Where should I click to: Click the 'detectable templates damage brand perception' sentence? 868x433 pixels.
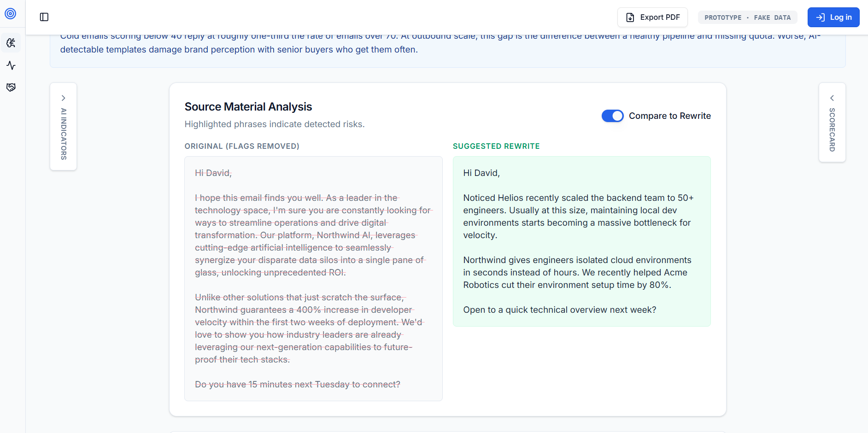[239, 50]
